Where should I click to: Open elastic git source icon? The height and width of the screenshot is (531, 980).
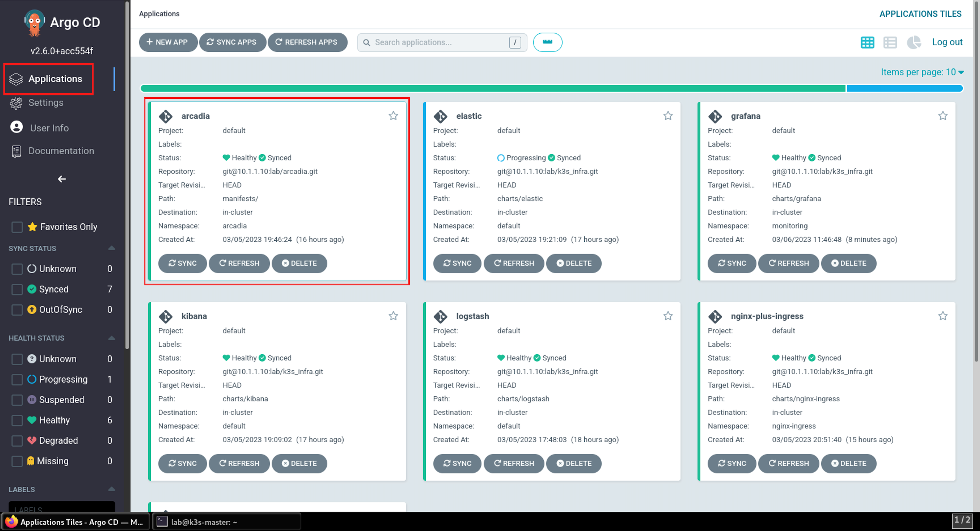(440, 116)
